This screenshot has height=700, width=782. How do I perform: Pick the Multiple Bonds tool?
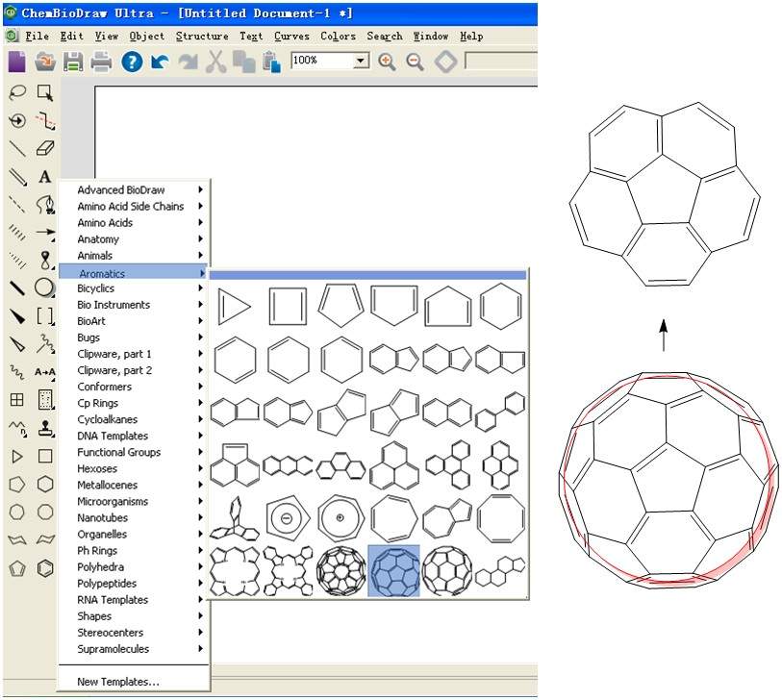pos(17,177)
